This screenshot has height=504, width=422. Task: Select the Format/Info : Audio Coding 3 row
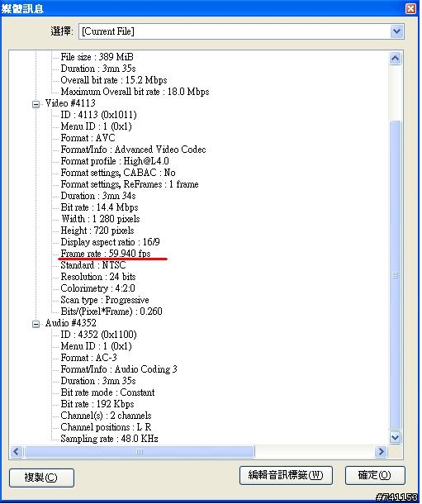point(119,369)
